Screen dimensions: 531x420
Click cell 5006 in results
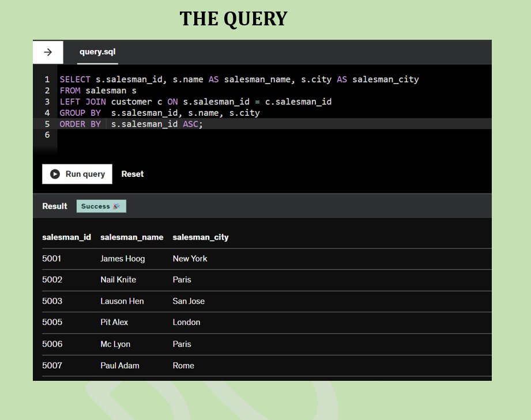tap(52, 344)
